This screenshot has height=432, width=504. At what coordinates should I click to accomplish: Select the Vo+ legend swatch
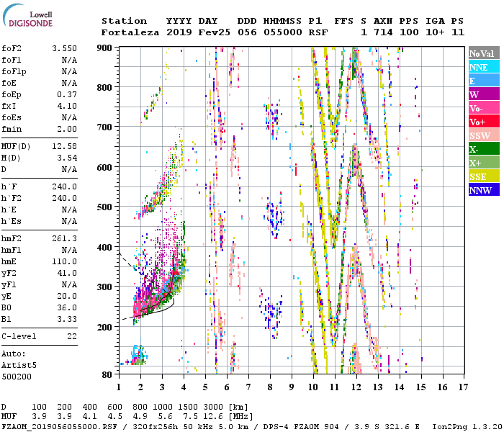(484, 122)
